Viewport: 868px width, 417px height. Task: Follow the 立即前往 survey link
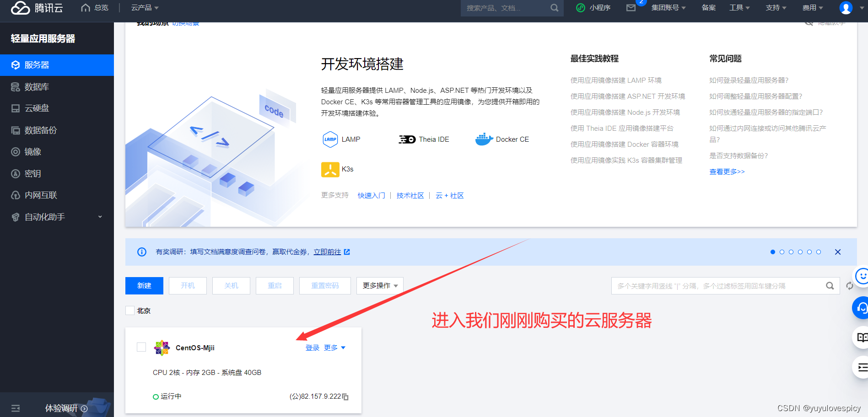[x=331, y=252]
